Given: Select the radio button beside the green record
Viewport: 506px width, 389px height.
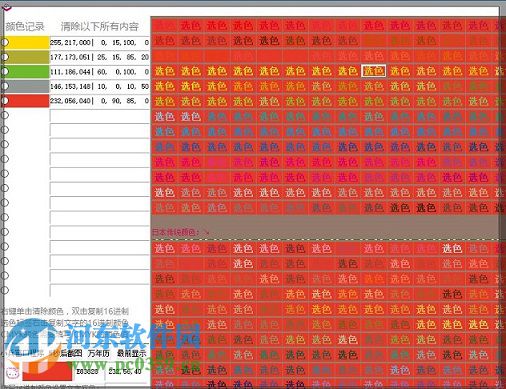Looking at the screenshot, I should pyautogui.click(x=5, y=71).
